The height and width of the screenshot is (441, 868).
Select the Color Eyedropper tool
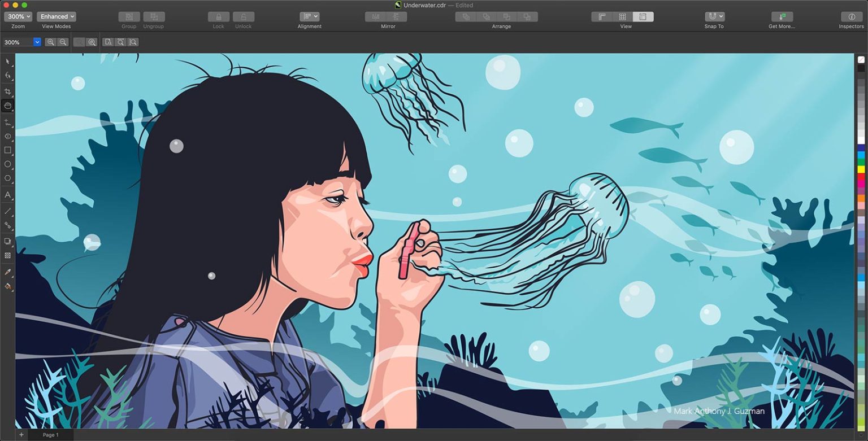coord(8,272)
